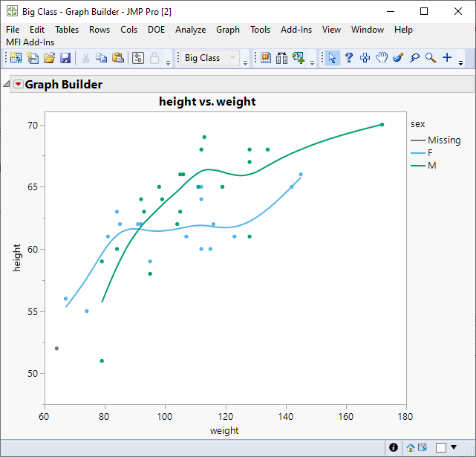
Task: Click the Save floppy disk icon
Action: coord(65,58)
